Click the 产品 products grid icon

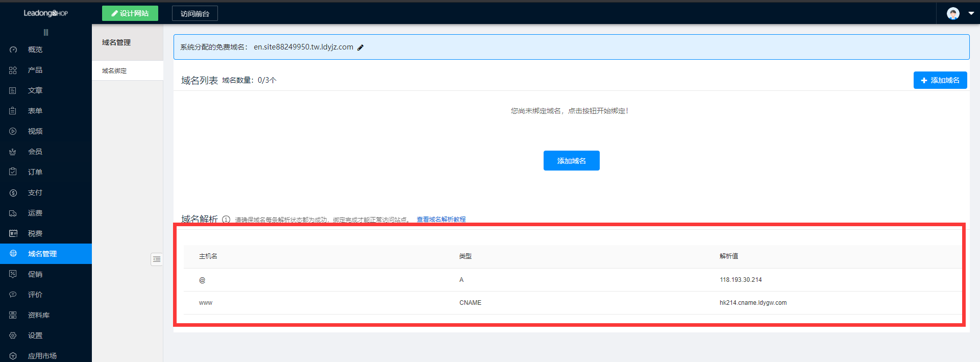(13, 70)
